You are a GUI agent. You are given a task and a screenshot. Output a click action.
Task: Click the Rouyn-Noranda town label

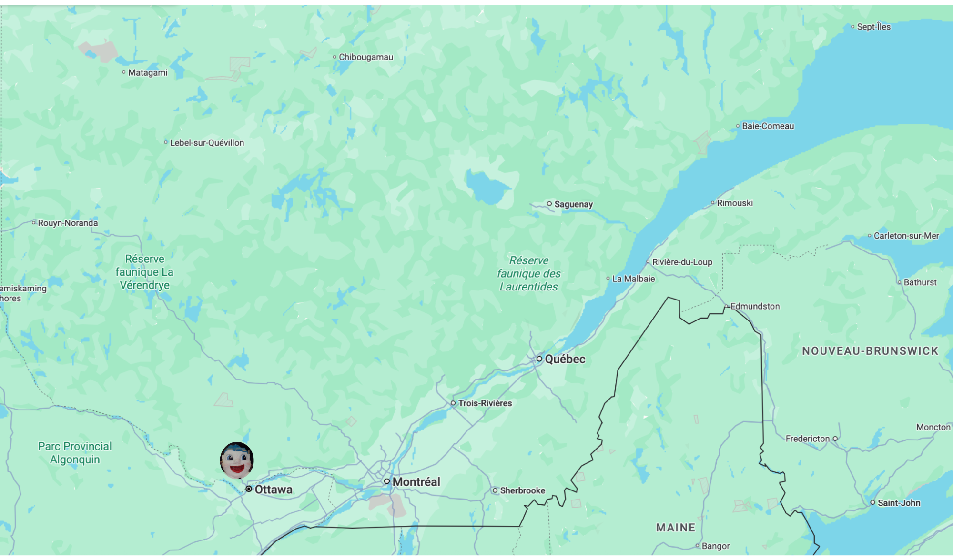68,223
